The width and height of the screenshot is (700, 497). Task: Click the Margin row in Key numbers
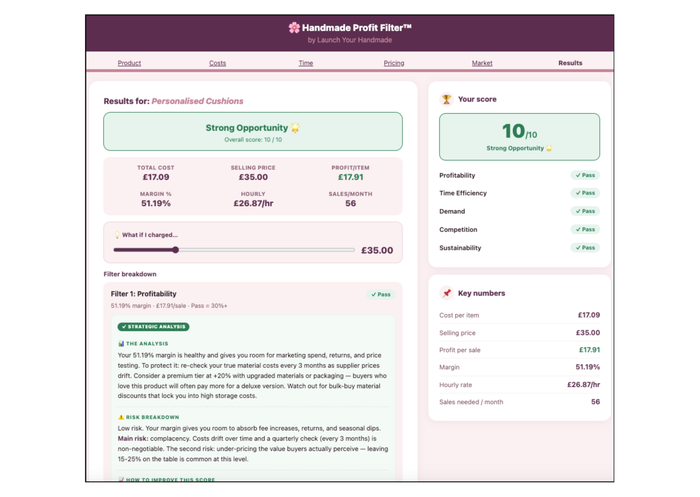coord(520,367)
